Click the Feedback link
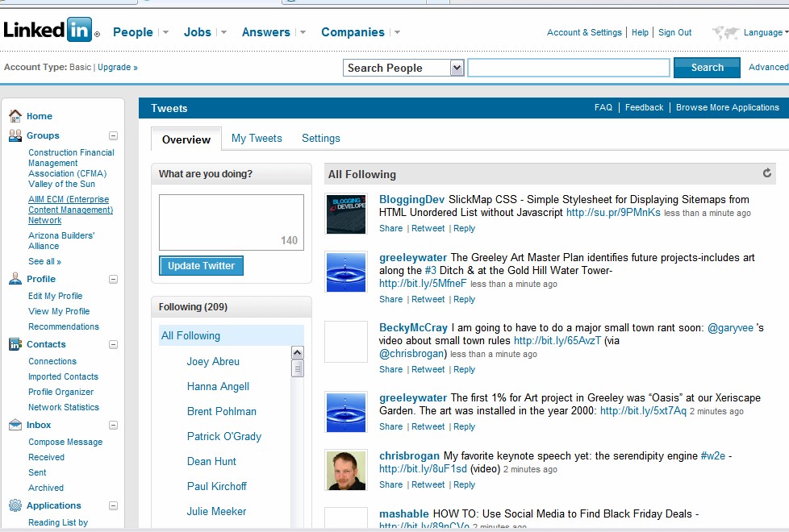The image size is (789, 532). point(644,107)
